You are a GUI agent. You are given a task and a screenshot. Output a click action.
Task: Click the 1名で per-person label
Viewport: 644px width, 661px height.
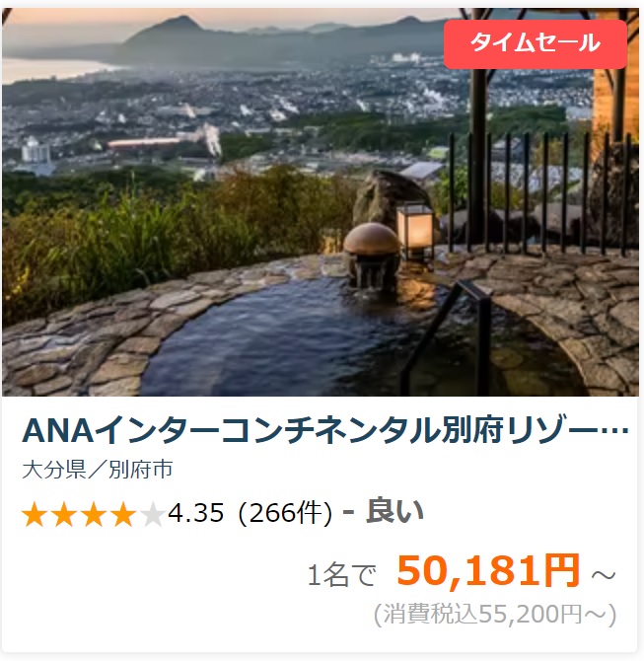342,575
